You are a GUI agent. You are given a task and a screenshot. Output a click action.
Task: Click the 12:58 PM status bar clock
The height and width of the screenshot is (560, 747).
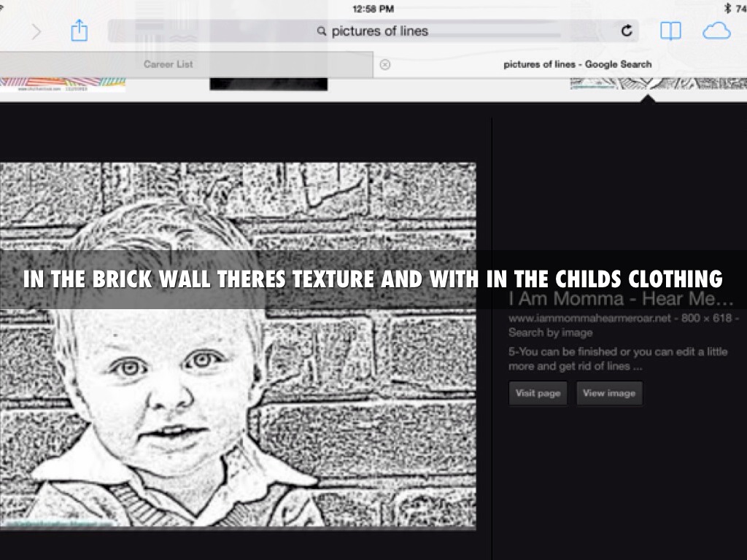pos(373,9)
